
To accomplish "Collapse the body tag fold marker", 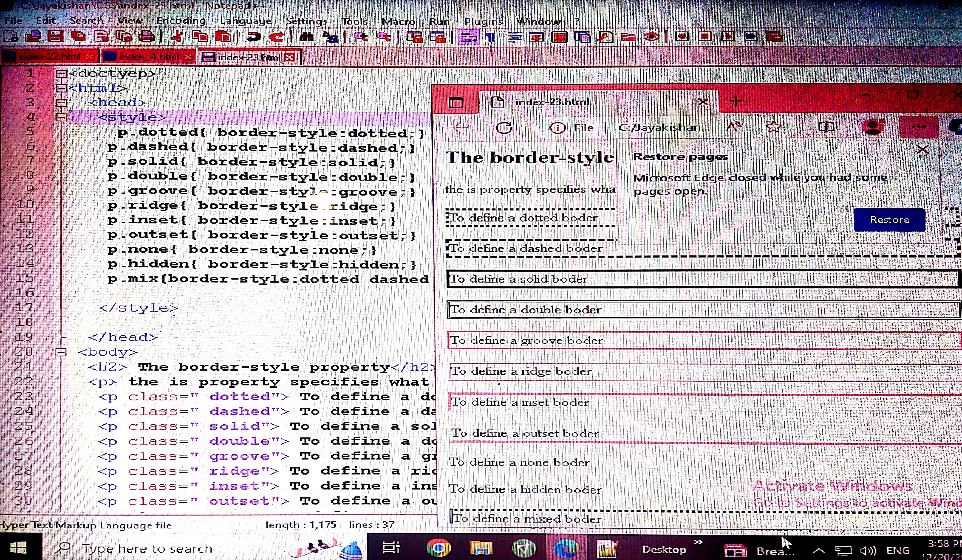I will coord(61,352).
